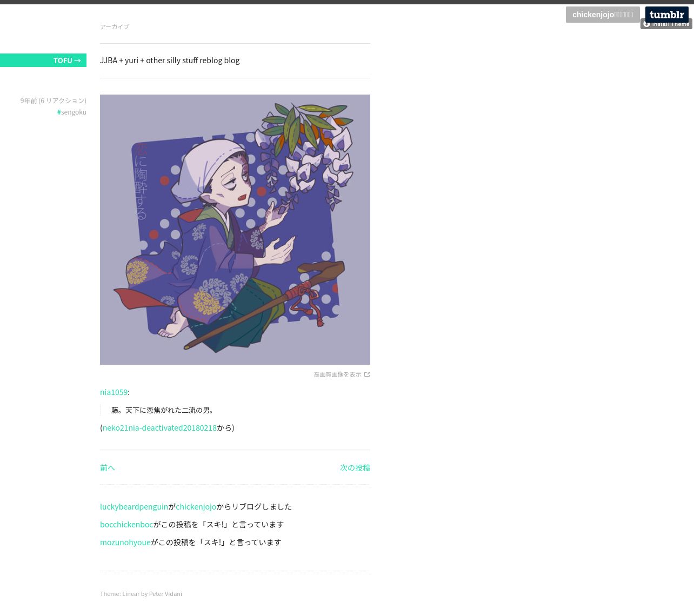Go to 前へ previous post
The width and height of the screenshot is (694, 616).
(108, 468)
